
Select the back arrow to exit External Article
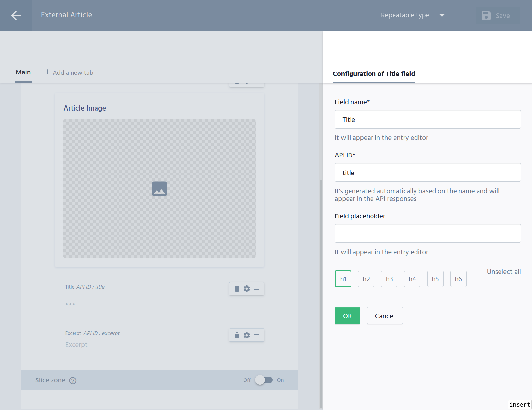[15, 15]
